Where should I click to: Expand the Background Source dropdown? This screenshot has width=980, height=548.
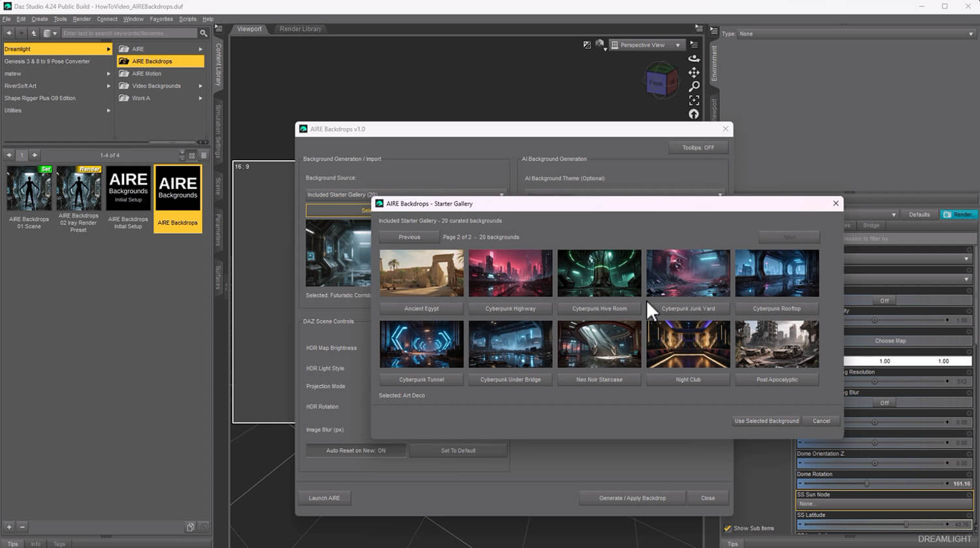[406, 195]
